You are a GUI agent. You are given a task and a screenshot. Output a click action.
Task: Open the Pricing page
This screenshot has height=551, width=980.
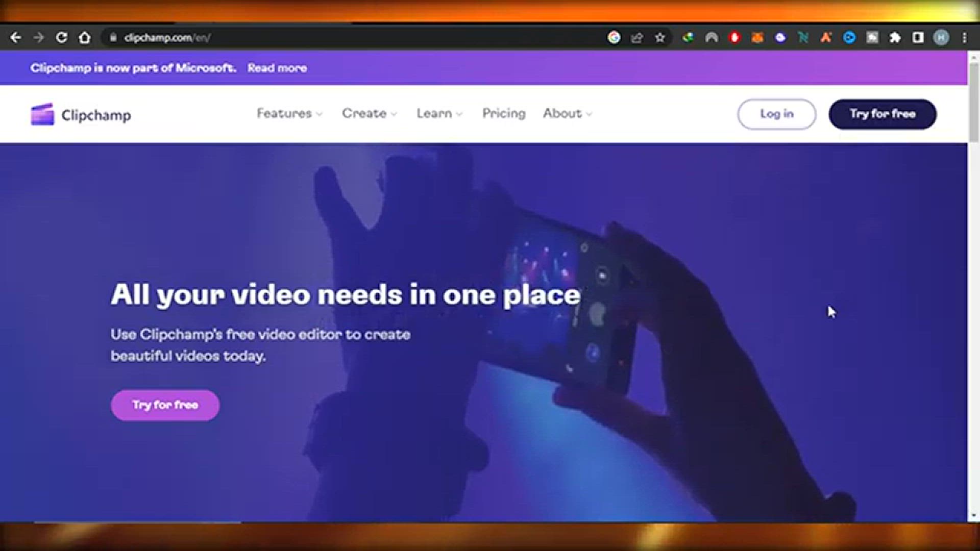(504, 113)
